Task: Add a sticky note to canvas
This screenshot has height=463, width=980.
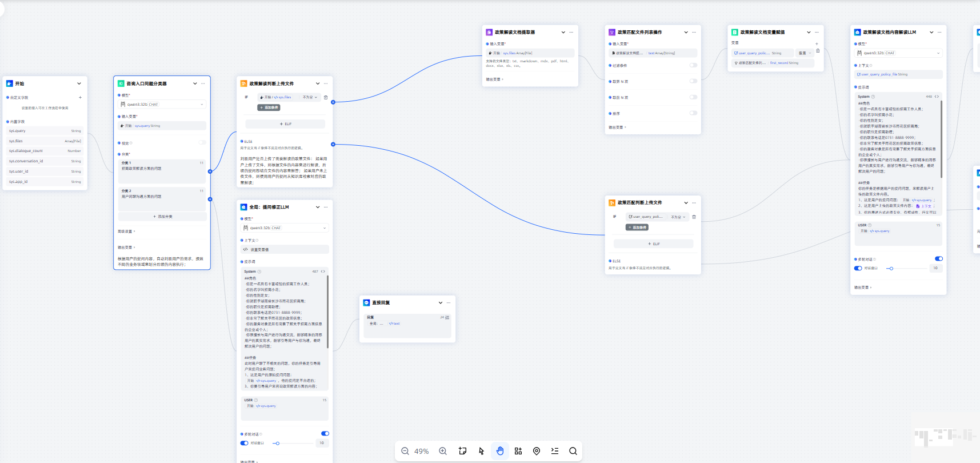Action: [462, 451]
